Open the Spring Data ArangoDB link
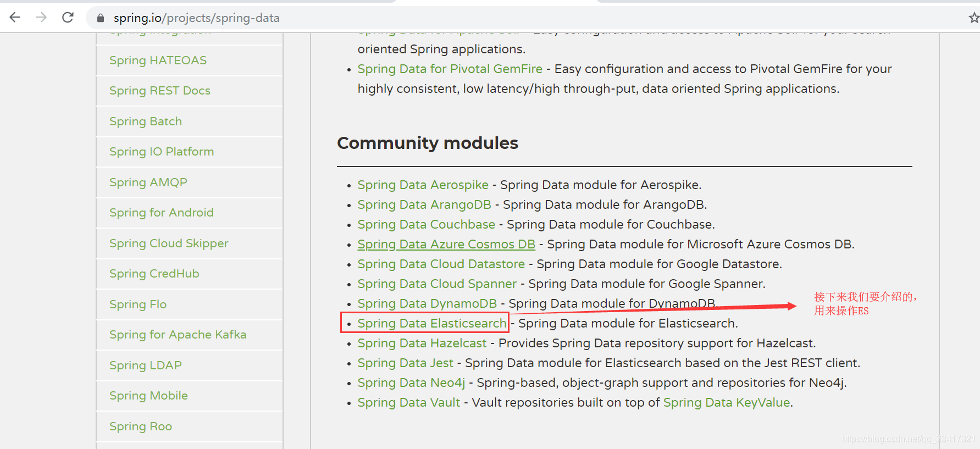This screenshot has width=980, height=449. (424, 204)
